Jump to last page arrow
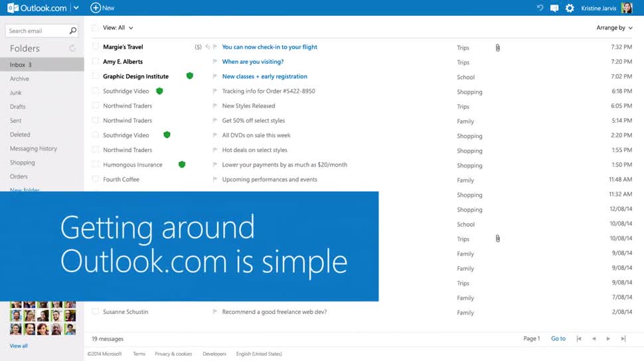The width and height of the screenshot is (644, 361). pyautogui.click(x=623, y=338)
